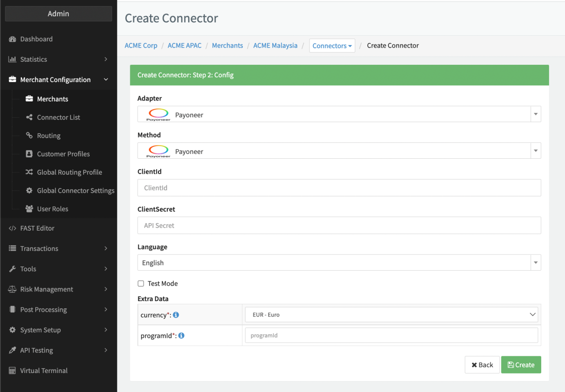Follow the ACME Malaysia breadcrumb link
This screenshot has height=392, width=565.
(x=275, y=45)
